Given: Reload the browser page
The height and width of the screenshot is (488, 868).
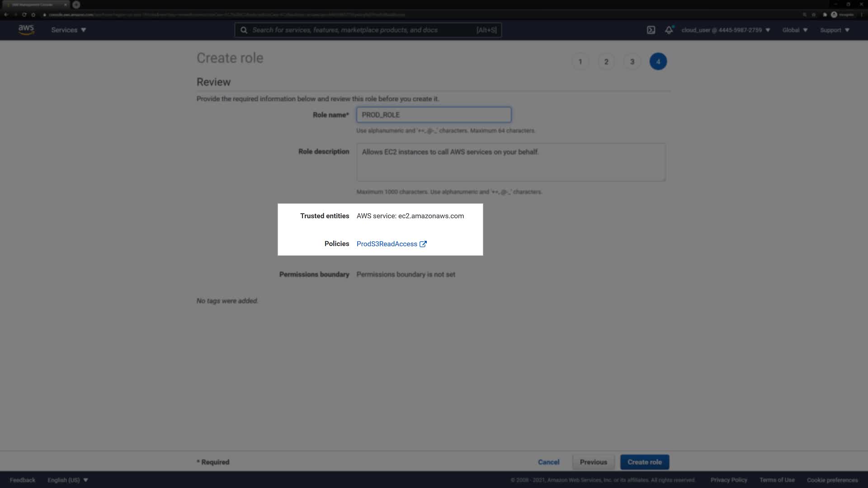Looking at the screenshot, I should 24,14.
